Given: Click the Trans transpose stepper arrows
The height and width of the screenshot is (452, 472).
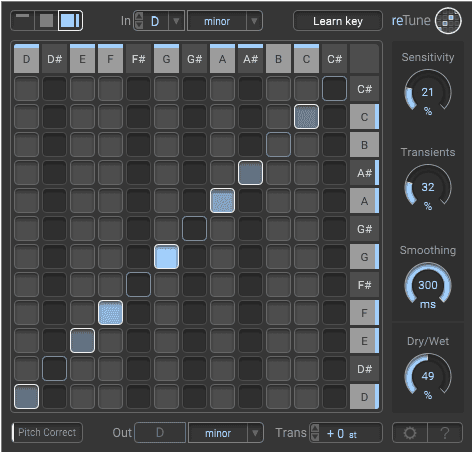Looking at the screenshot, I should click(315, 433).
